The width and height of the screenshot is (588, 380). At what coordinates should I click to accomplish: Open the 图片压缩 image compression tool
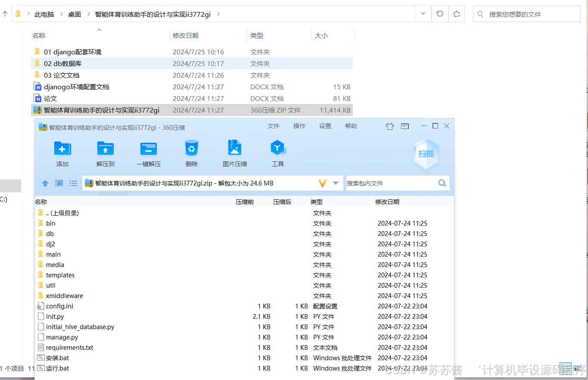(234, 153)
